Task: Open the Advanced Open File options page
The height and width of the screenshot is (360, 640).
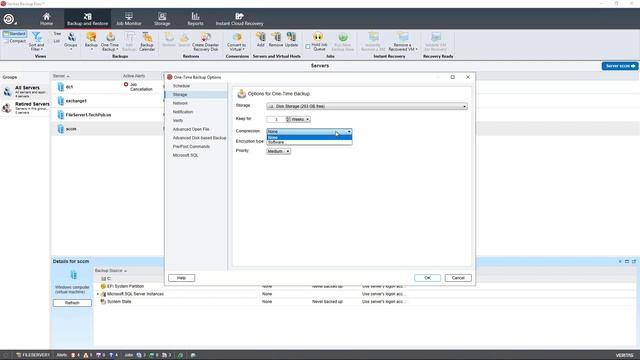Action: pyautogui.click(x=191, y=129)
